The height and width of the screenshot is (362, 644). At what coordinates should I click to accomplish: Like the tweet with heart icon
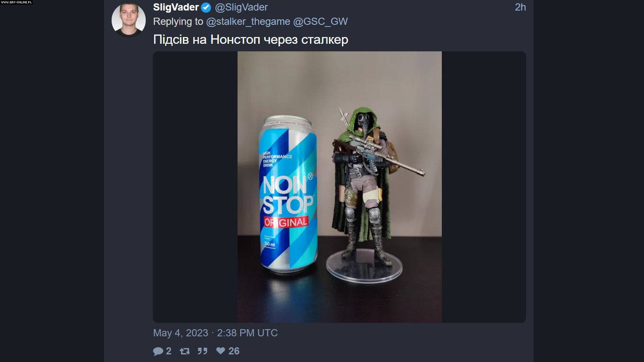coord(221,351)
